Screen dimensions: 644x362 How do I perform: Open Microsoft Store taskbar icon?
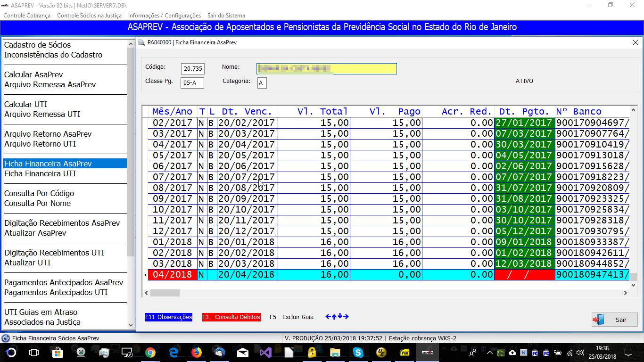coord(58,352)
